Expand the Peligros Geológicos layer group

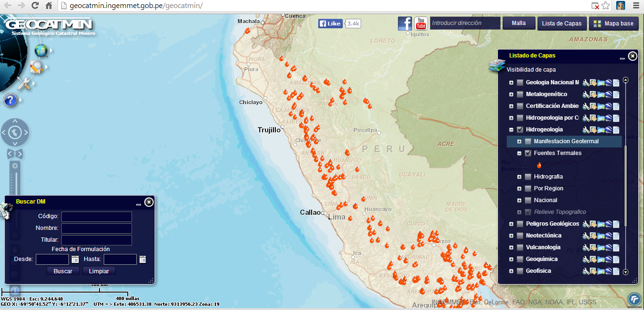pyautogui.click(x=511, y=224)
